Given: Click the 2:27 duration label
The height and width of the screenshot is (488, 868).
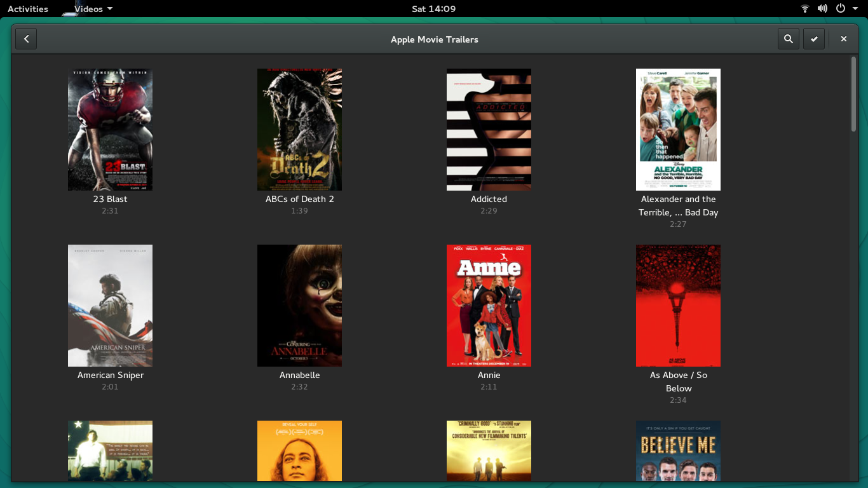Looking at the screenshot, I should click(678, 224).
